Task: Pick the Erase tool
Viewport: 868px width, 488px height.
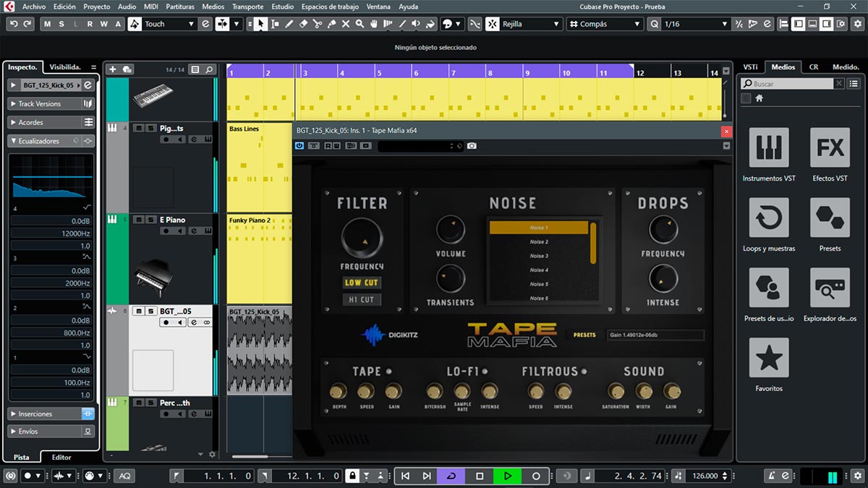Action: click(x=303, y=24)
